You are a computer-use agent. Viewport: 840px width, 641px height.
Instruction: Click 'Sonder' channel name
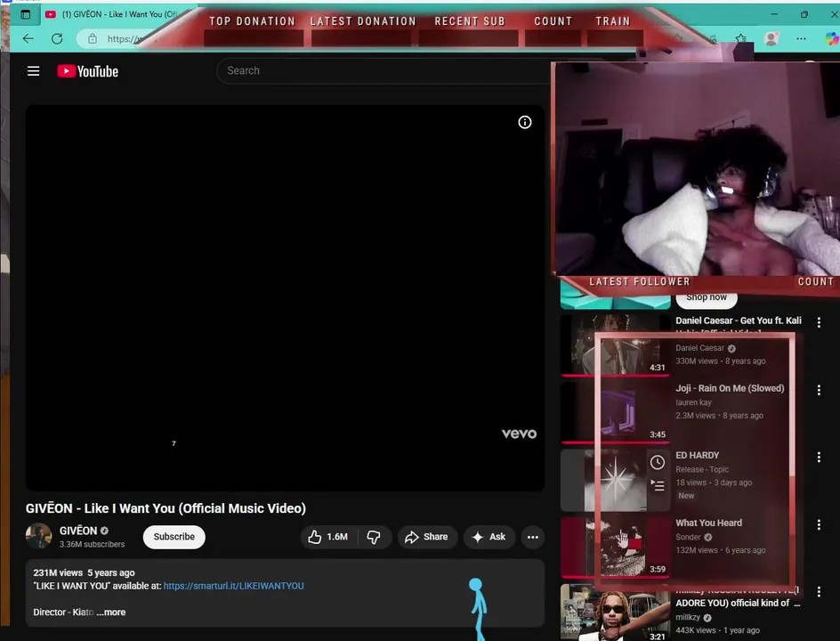pyautogui.click(x=689, y=537)
